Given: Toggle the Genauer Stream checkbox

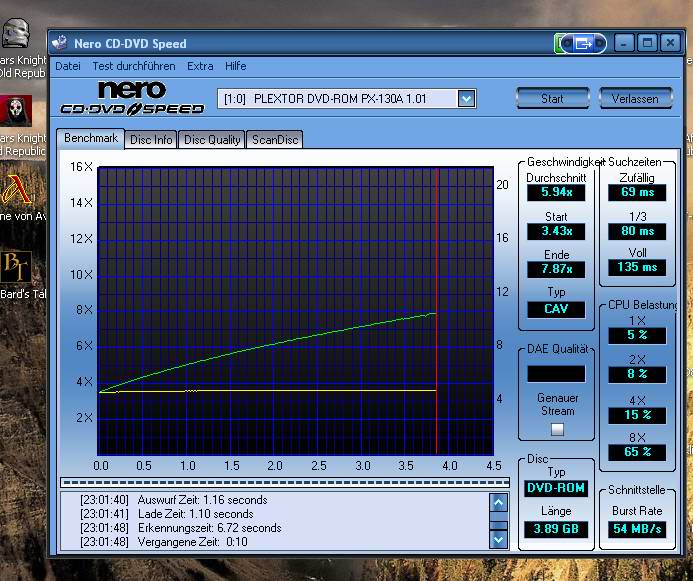Looking at the screenshot, I should coord(557,429).
